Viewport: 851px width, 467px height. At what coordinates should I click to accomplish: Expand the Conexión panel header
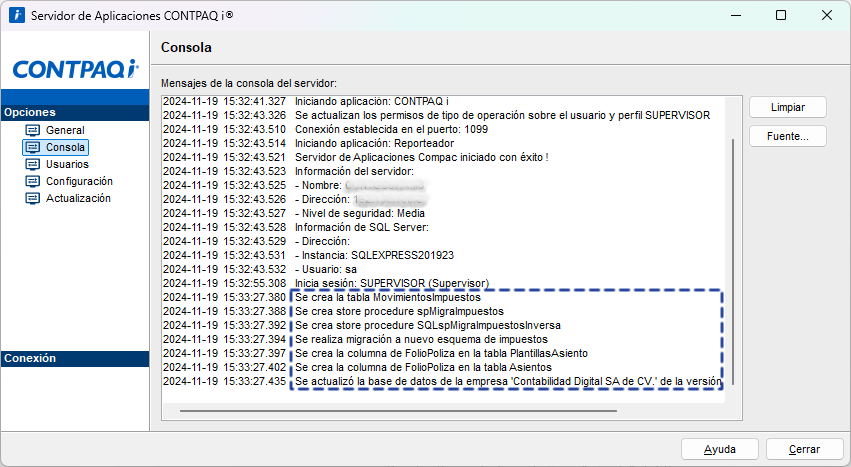(x=75, y=358)
